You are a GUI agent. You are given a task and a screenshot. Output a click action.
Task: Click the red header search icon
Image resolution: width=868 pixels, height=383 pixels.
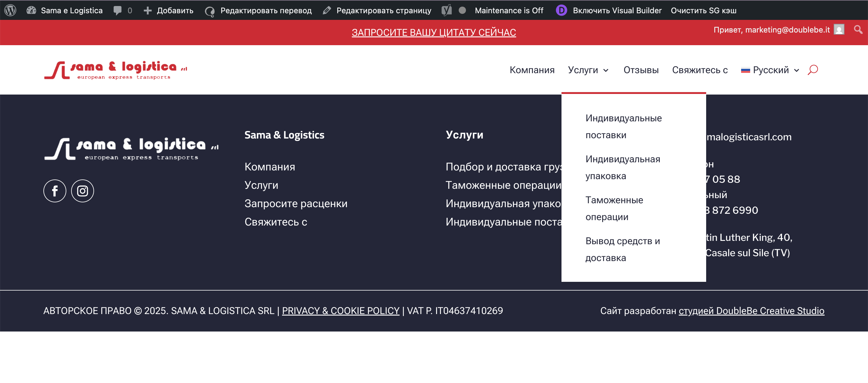click(813, 70)
